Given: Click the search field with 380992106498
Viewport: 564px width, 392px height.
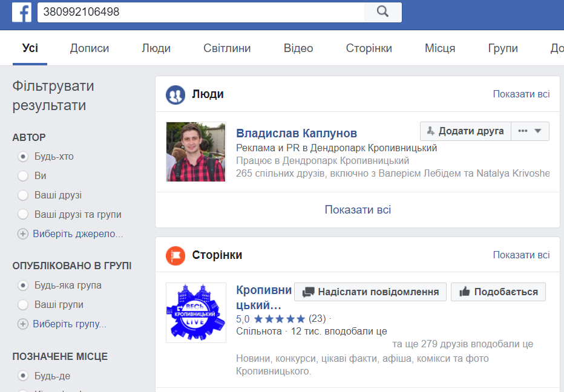Looking at the screenshot, I should point(201,12).
